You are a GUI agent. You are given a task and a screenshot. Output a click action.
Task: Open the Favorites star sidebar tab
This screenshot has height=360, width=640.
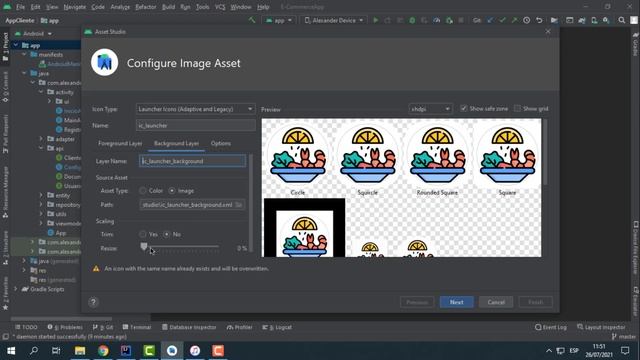click(5, 293)
